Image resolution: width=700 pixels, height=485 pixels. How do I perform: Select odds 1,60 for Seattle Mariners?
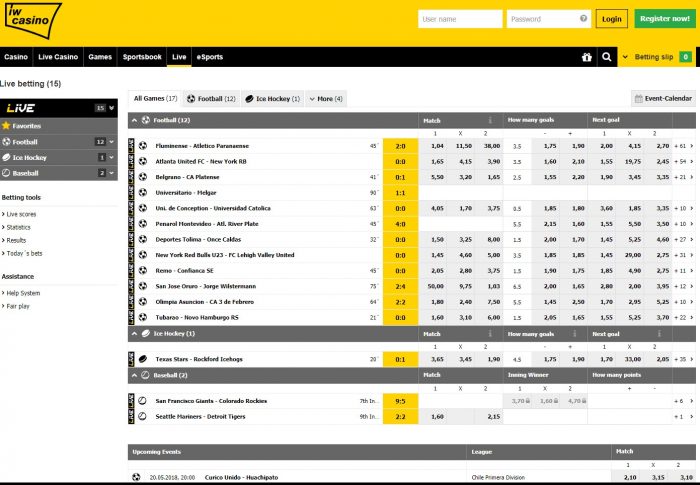pos(433,416)
